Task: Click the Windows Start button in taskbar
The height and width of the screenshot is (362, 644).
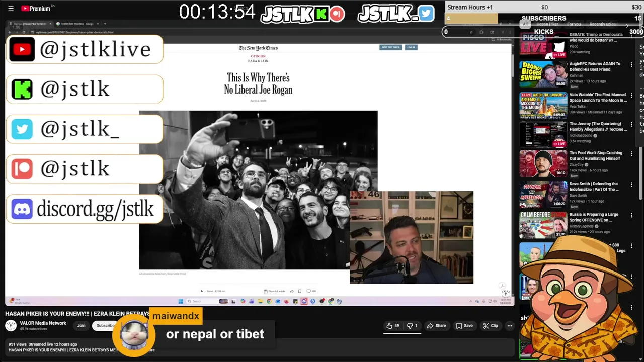Action: coord(181,301)
